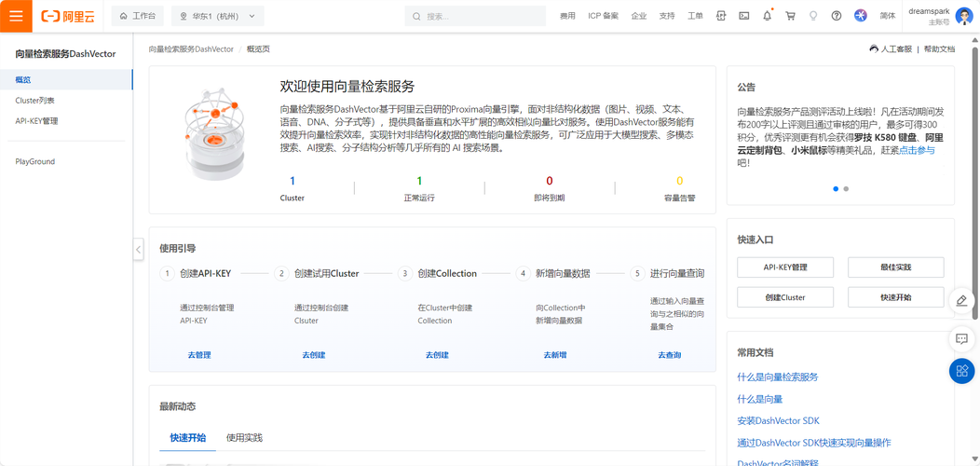Screen dimensions: 980x466
Task: Open the 支持 menu
Action: click(667, 16)
